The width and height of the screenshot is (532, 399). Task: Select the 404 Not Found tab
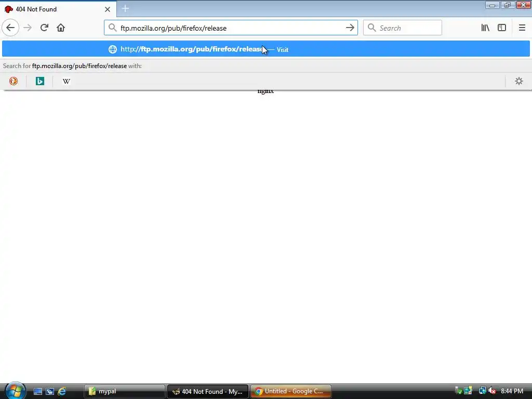pos(58,9)
